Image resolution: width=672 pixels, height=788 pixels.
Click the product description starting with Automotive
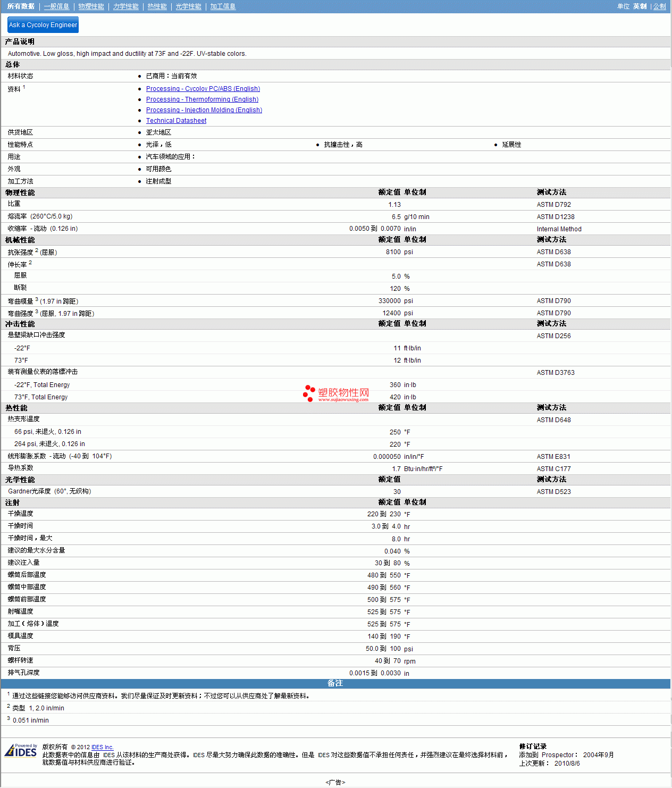click(127, 54)
